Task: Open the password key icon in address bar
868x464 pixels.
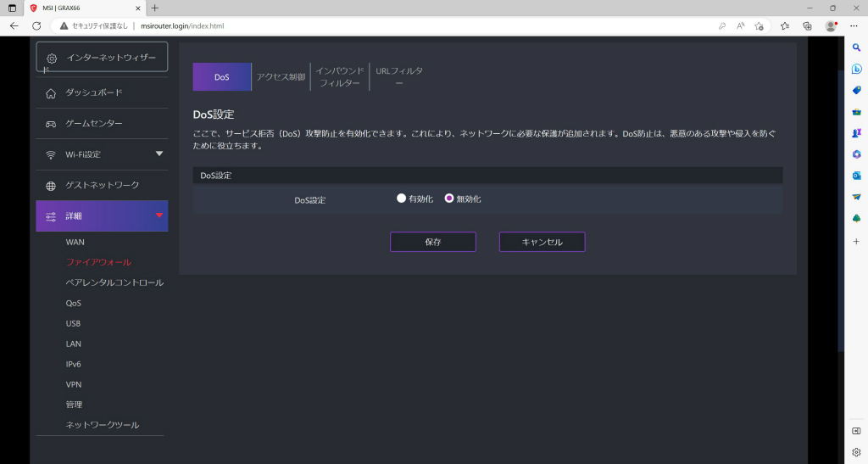Action: (x=722, y=26)
